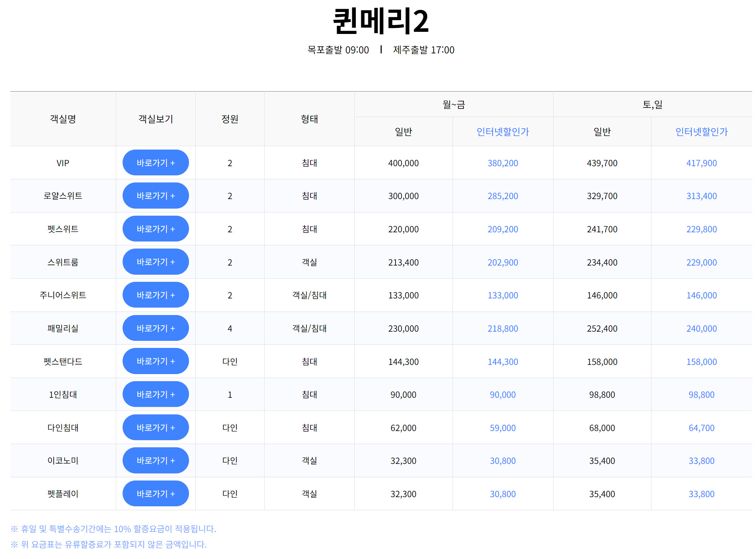The image size is (756, 559).
Task: Open the 스위트룸 room 바로가기 button
Action: [x=155, y=262]
